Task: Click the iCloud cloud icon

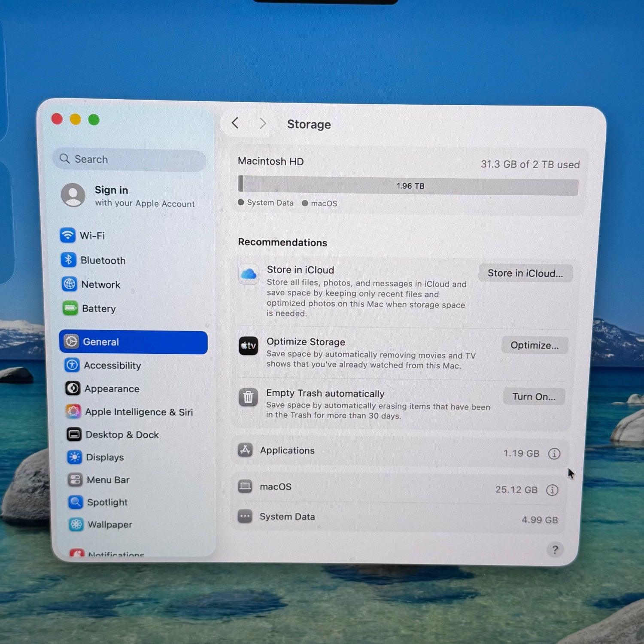Action: [249, 274]
